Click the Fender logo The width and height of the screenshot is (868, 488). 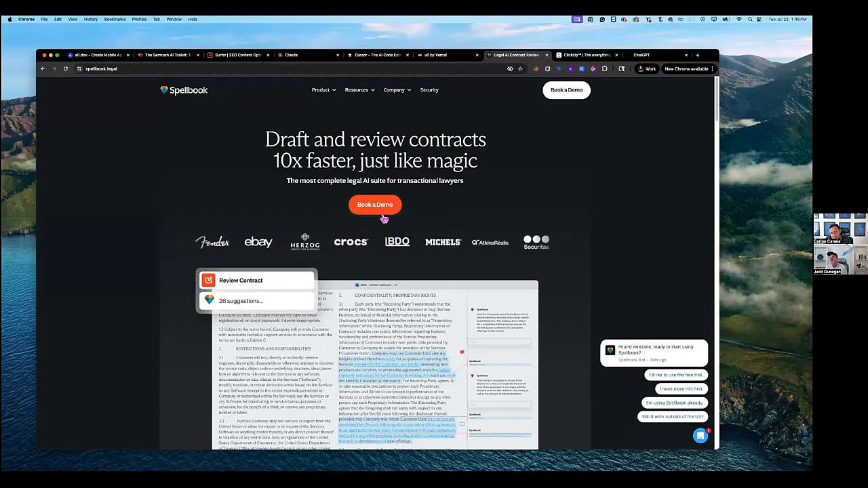[x=212, y=242]
